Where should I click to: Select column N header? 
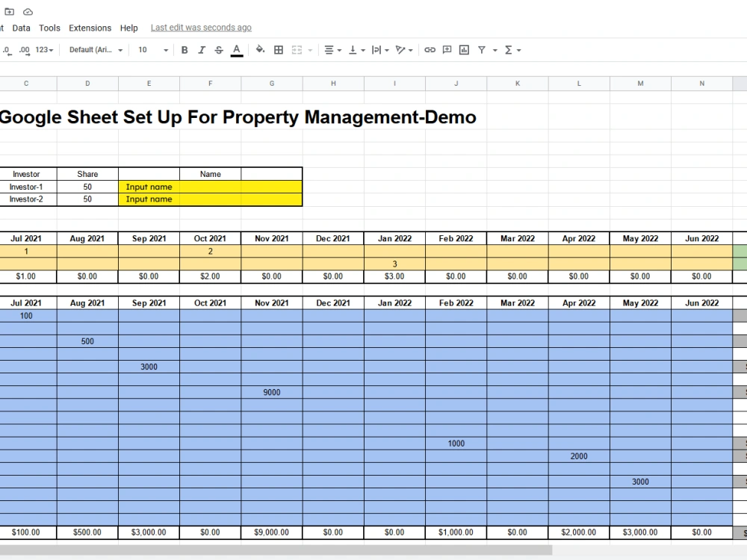coord(701,84)
